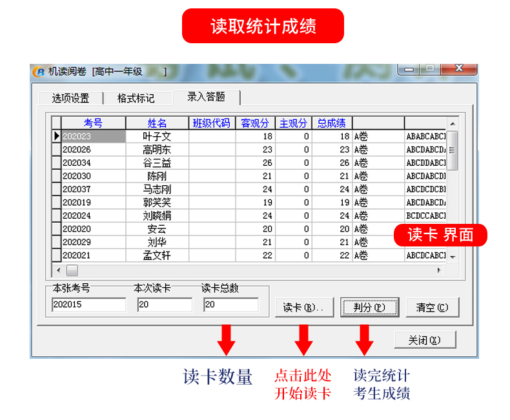This screenshot has height=420, width=510.
Task: Click the app icon in the title bar
Action: pyautogui.click(x=40, y=72)
